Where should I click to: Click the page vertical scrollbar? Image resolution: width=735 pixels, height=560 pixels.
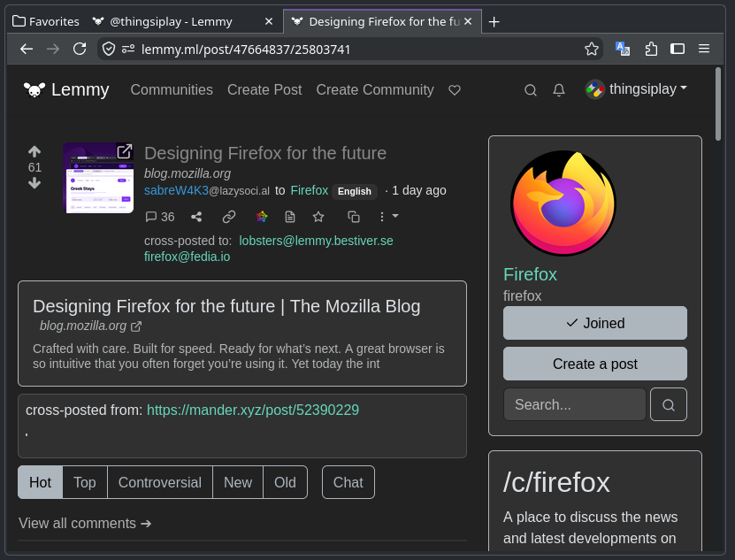click(717, 104)
